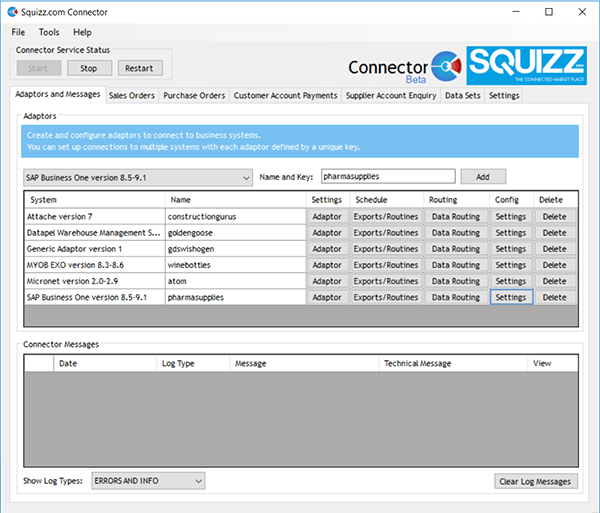The image size is (600, 513).
Task: Stop the connector service
Action: click(90, 68)
